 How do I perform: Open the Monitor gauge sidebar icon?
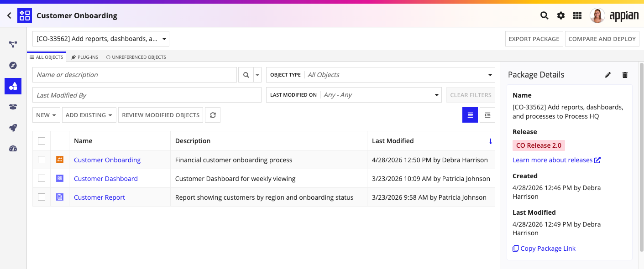coord(13,149)
